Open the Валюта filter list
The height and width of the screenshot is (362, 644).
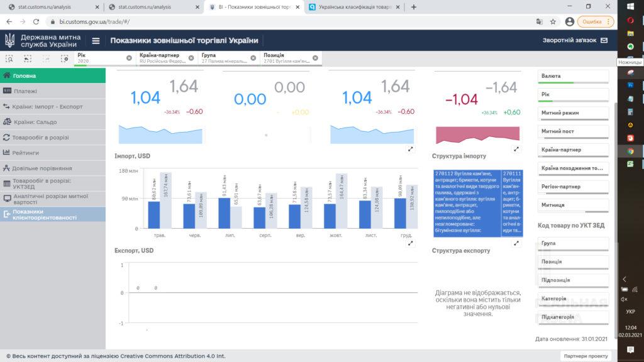pos(573,76)
